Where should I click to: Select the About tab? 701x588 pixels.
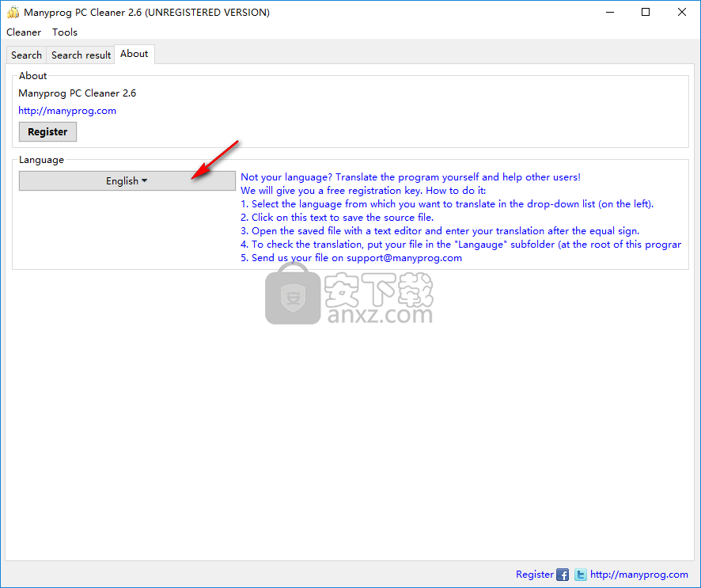click(x=135, y=54)
